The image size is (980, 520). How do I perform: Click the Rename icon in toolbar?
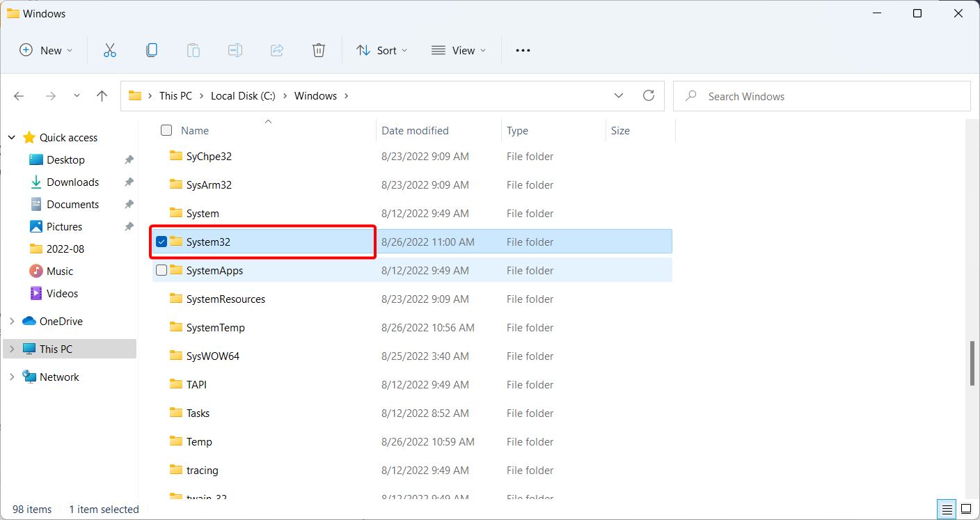click(x=235, y=50)
